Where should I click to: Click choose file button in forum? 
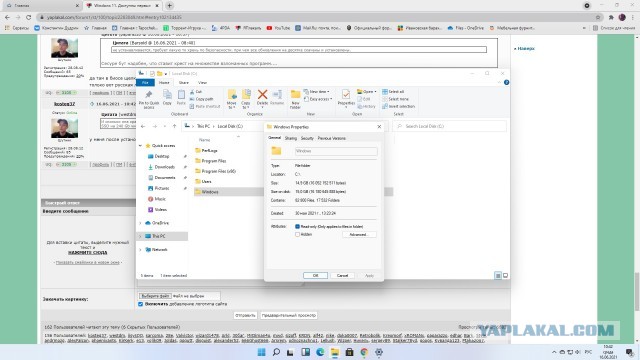[155, 296]
